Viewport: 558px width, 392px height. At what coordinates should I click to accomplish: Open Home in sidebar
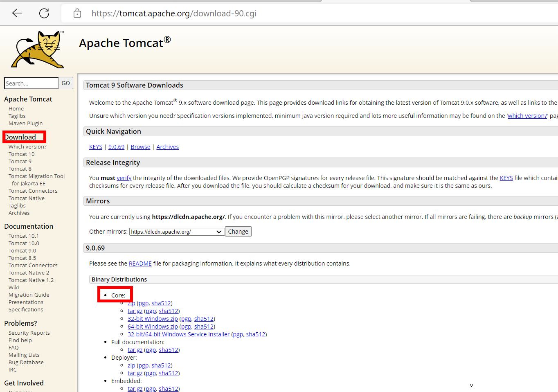point(16,109)
